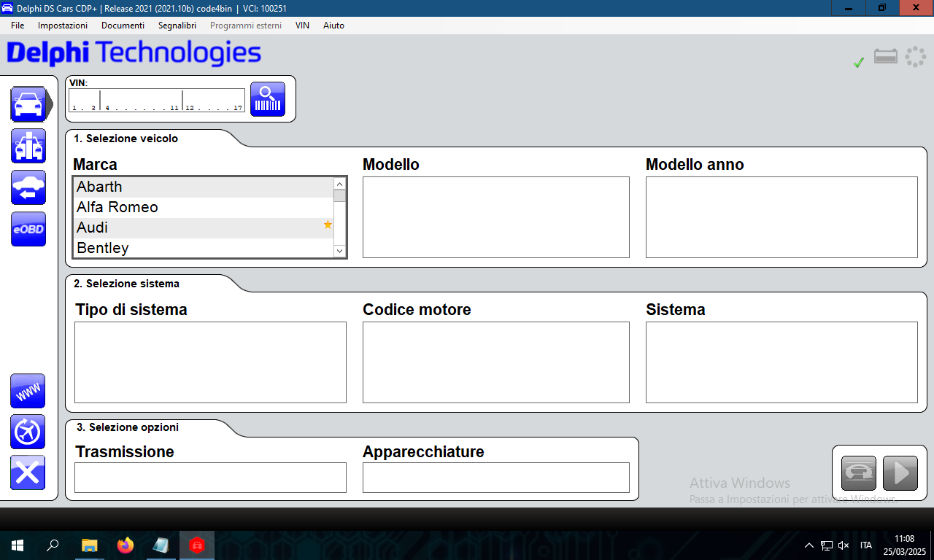This screenshot has width=934, height=560.
Task: Click the Marca list scroll-down arrow
Action: point(339,250)
